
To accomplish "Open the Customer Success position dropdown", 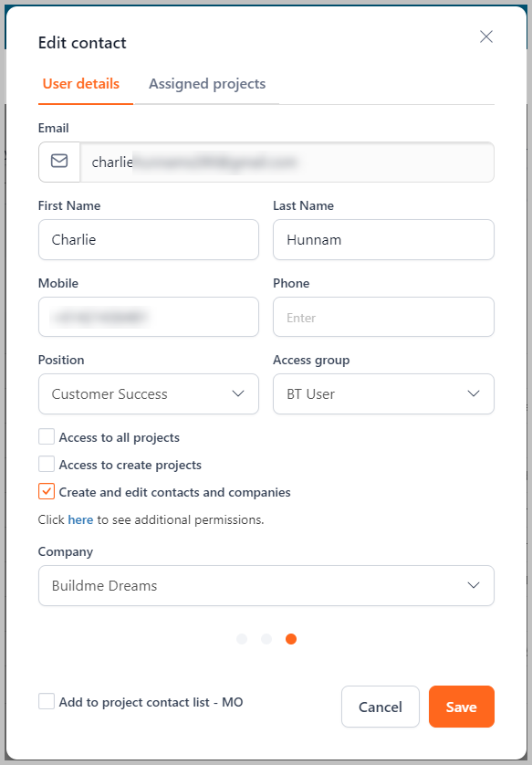I will pyautogui.click(x=149, y=393).
